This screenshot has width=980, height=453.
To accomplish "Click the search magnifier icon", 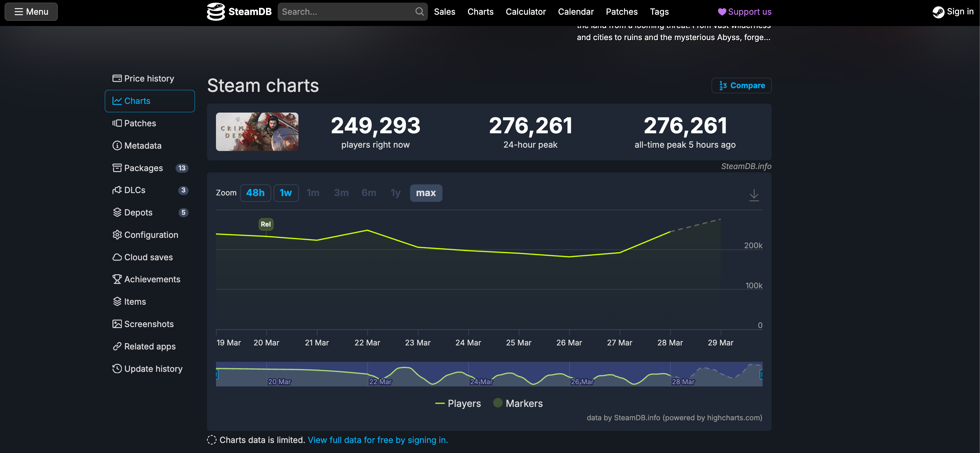I will (419, 11).
